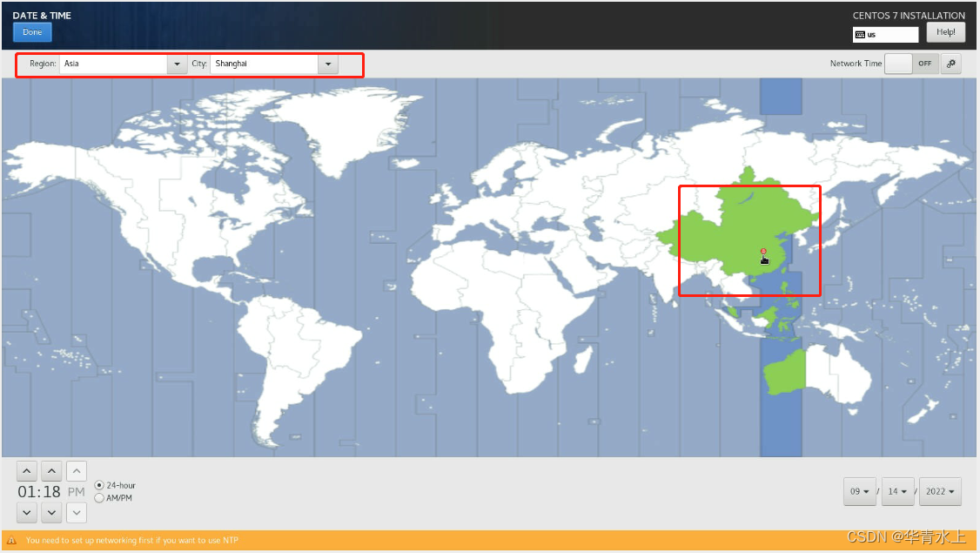Select the 24-hour radio button

[99, 485]
